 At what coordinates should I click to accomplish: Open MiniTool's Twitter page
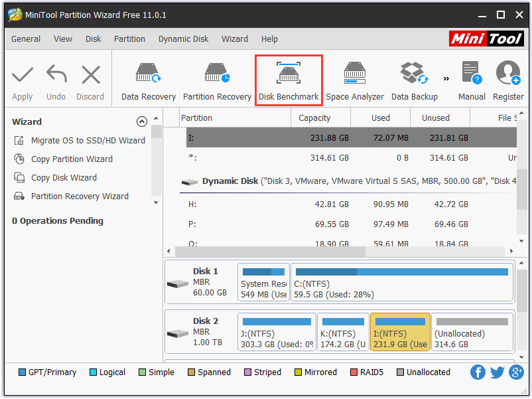pyautogui.click(x=497, y=372)
